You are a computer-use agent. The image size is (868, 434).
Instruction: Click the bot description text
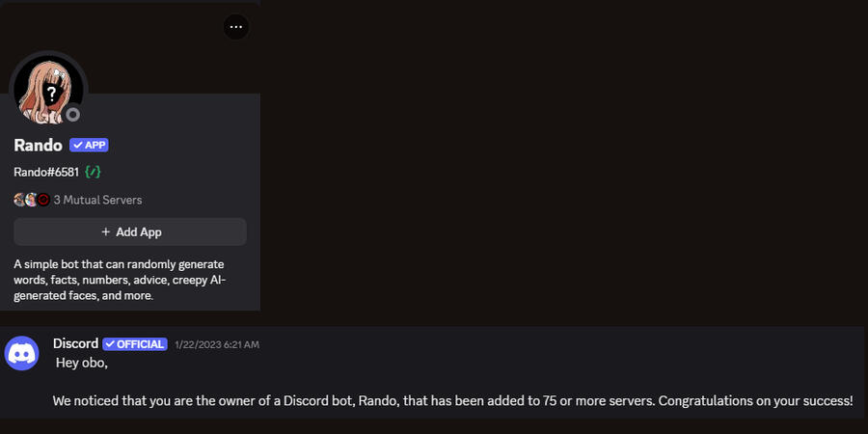point(119,280)
